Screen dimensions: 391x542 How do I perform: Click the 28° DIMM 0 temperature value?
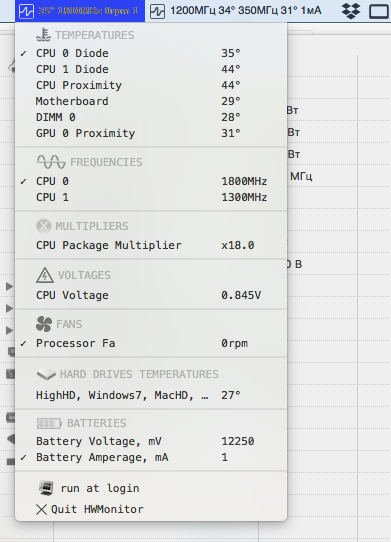point(231,117)
